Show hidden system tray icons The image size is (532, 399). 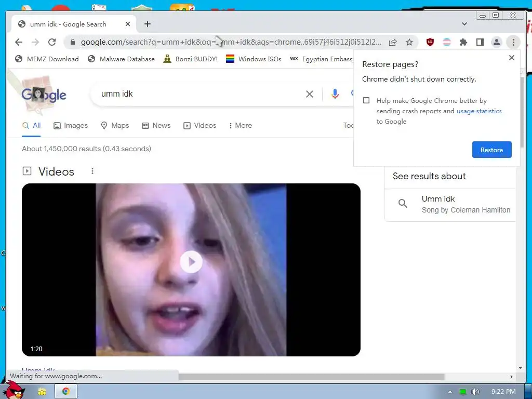pos(450,392)
